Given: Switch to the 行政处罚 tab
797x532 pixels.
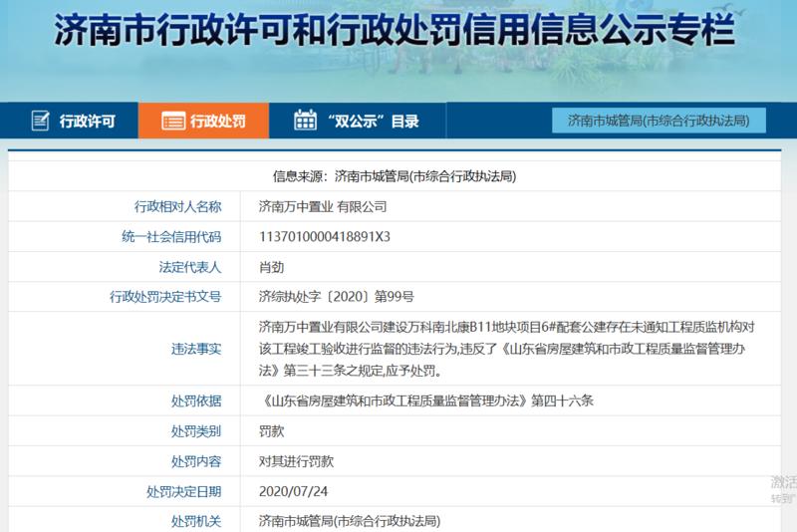Looking at the screenshot, I should coord(203,121).
